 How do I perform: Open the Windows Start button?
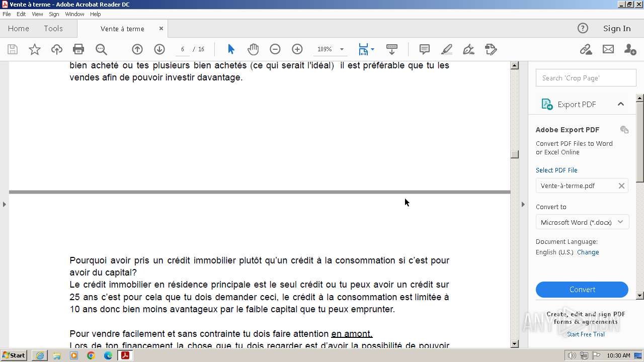coord(14,355)
